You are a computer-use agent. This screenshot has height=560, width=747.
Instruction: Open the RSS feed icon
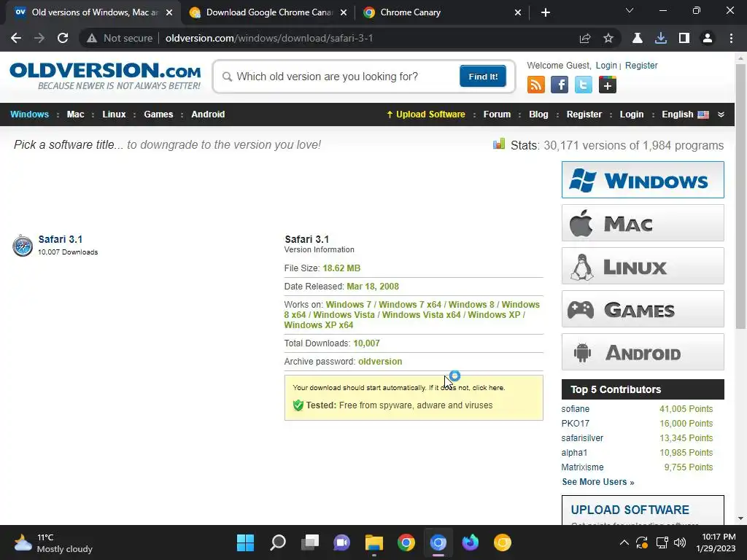point(536,85)
